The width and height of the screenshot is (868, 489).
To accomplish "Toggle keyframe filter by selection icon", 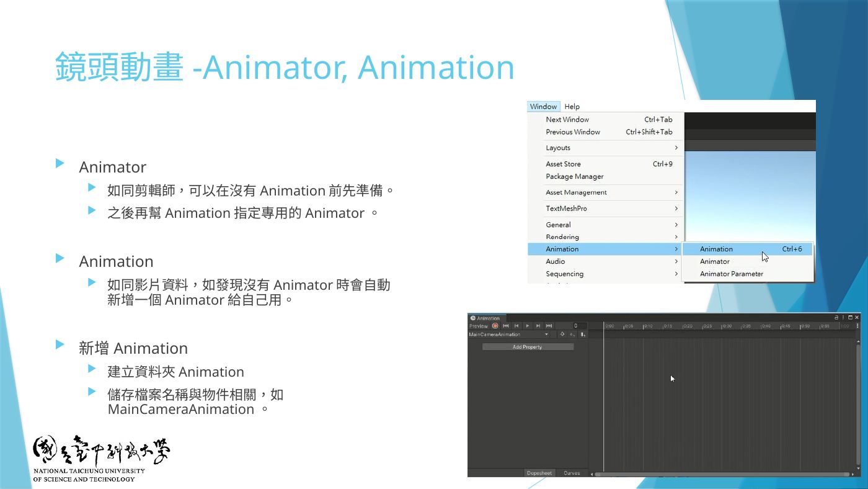I will (x=562, y=334).
